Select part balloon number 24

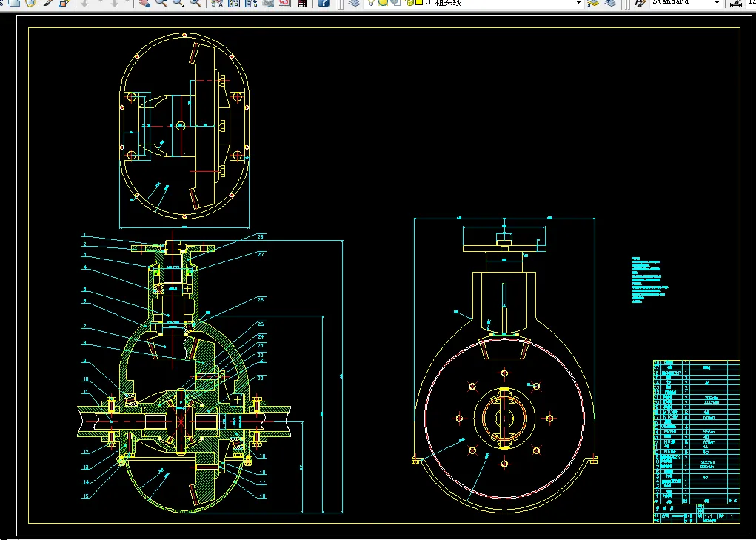(x=261, y=336)
